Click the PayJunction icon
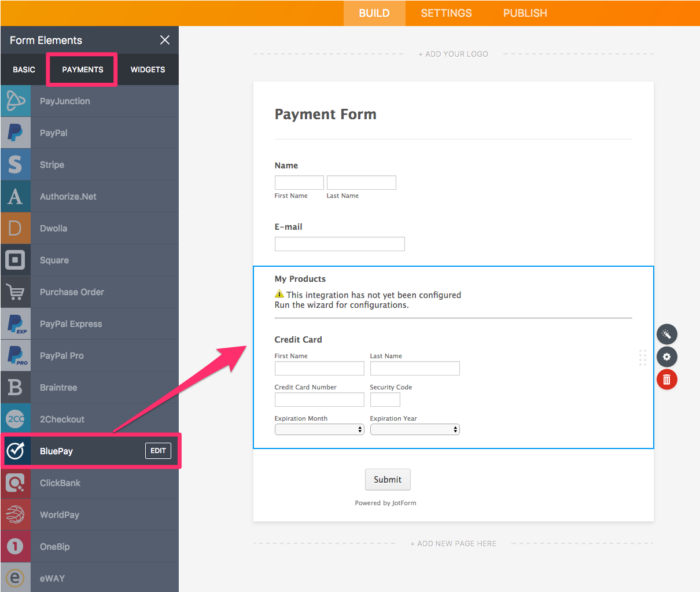 (16, 101)
